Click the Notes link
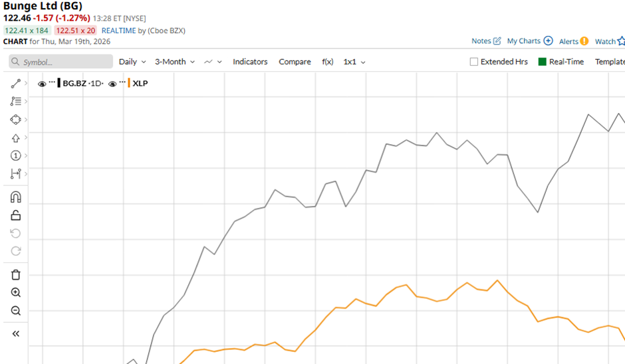This screenshot has width=625, height=364. pyautogui.click(x=481, y=41)
